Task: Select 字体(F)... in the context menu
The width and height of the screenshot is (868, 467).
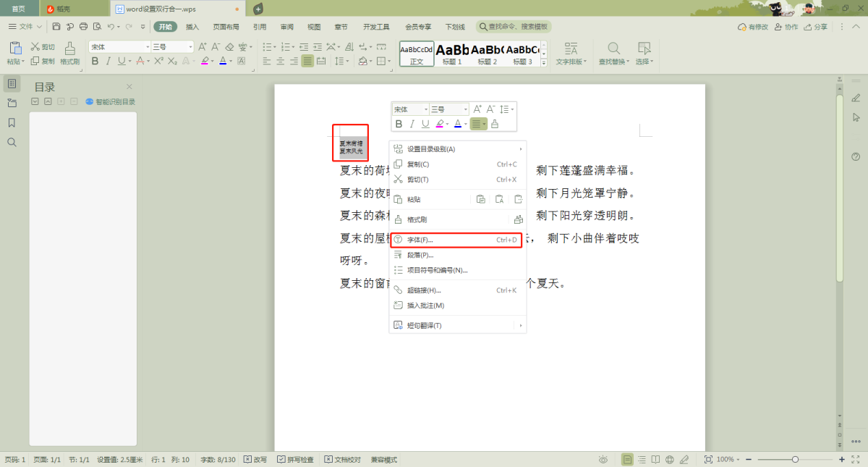Action: coord(420,240)
